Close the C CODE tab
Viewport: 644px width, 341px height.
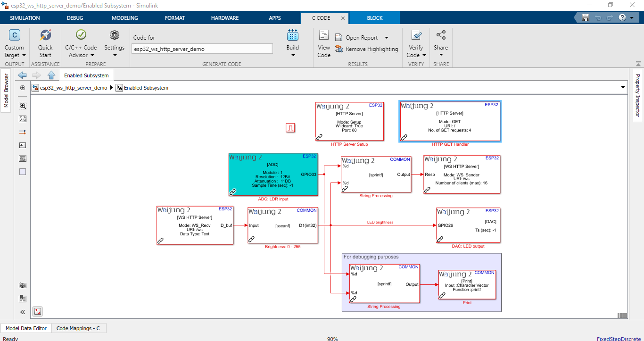[x=343, y=18]
